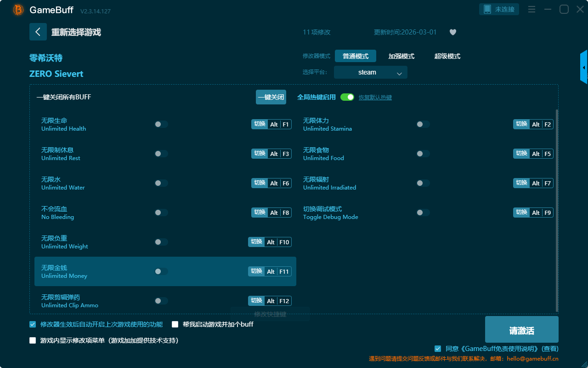Turn off the global hotkey switch

[x=347, y=97]
